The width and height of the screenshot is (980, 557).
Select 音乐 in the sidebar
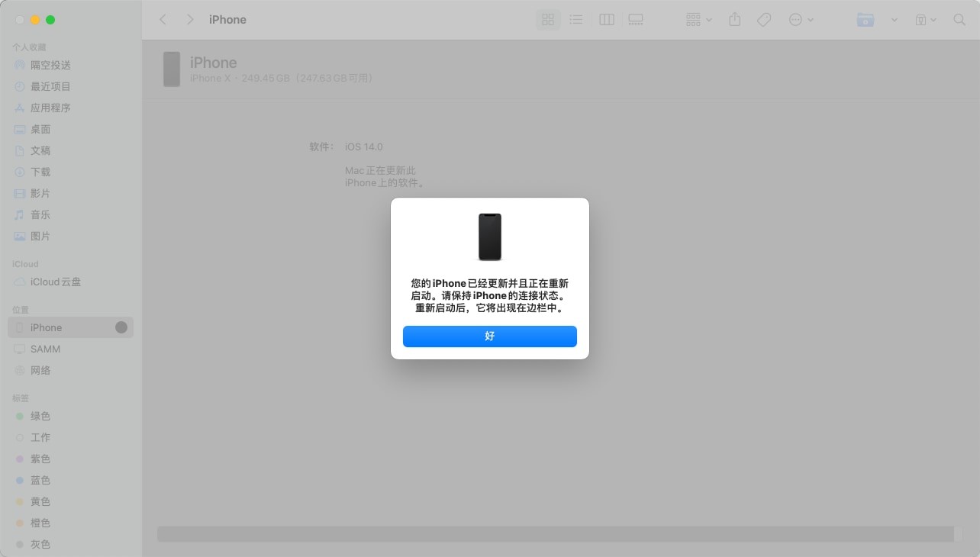70,215
